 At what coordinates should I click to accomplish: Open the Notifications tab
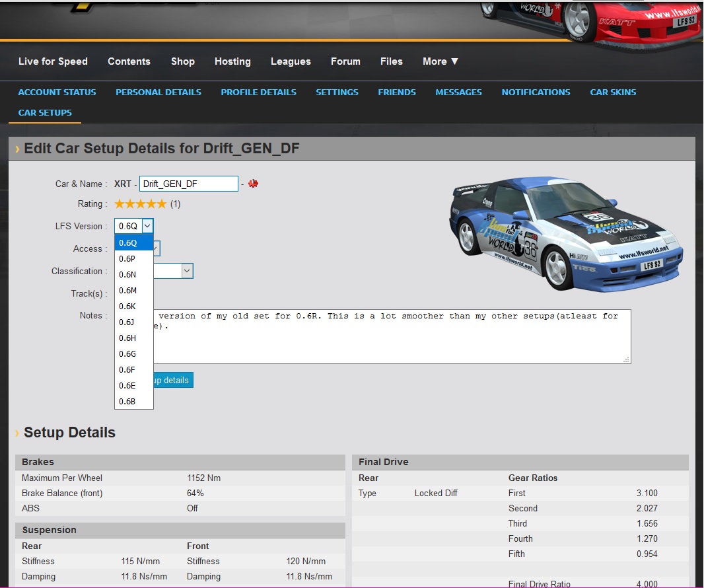(x=536, y=92)
